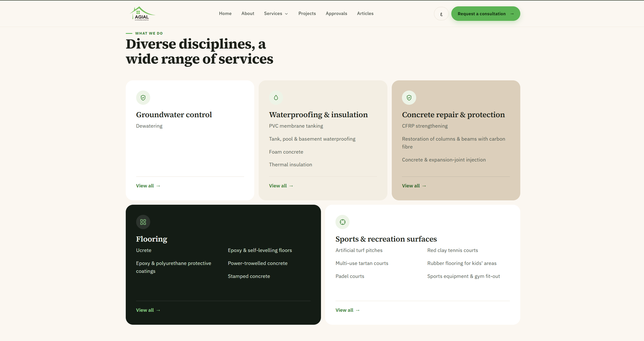
Task: Click the Concrete repair & protection heading
Action: 453,115
